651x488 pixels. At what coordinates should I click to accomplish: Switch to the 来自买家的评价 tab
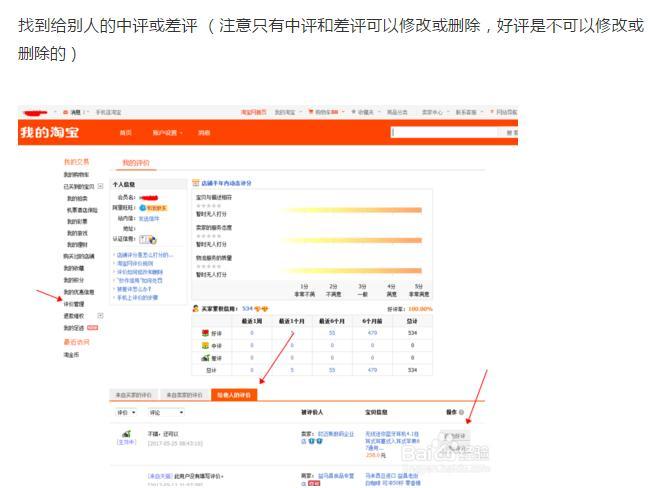tap(133, 395)
